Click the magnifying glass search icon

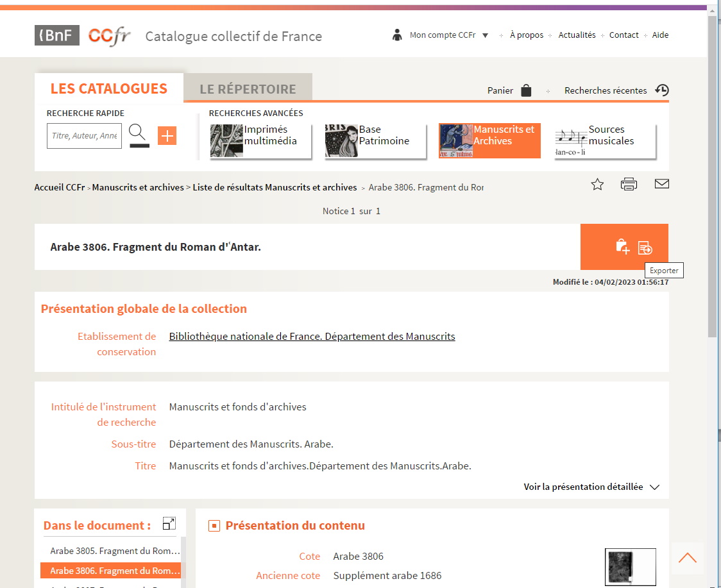139,134
